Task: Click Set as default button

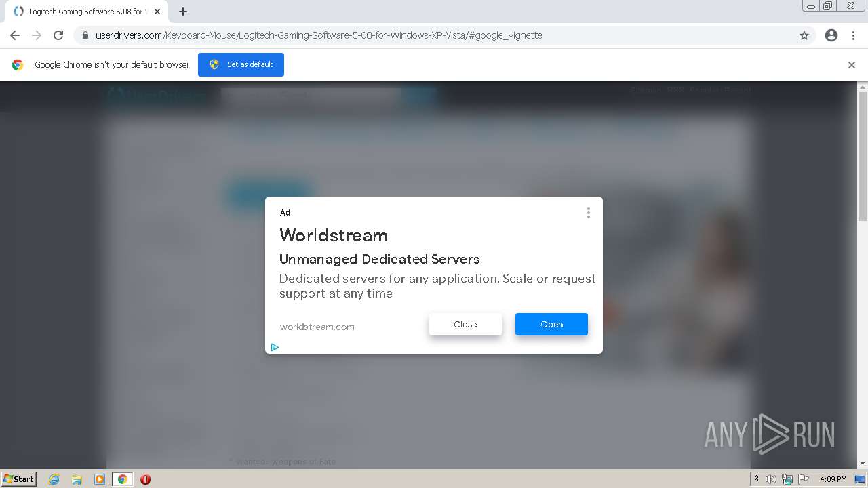Action: point(241,64)
